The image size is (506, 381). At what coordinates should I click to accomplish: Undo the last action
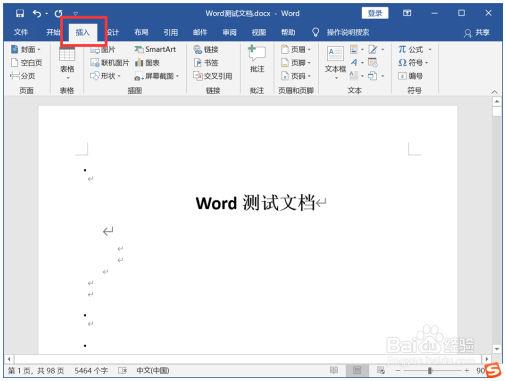coord(37,13)
